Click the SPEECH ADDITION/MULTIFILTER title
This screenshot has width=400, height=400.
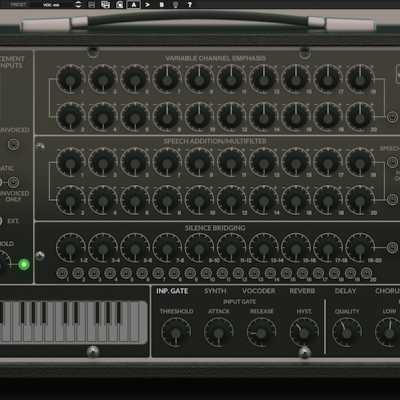pyautogui.click(x=215, y=141)
